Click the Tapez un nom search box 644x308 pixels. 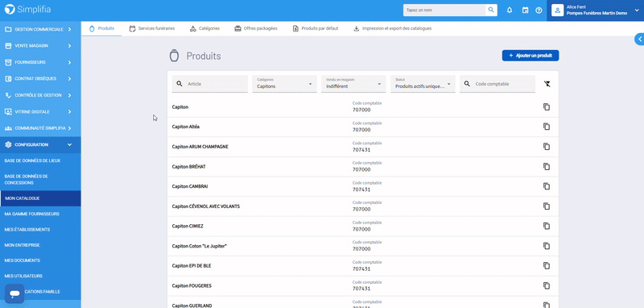tap(444, 10)
